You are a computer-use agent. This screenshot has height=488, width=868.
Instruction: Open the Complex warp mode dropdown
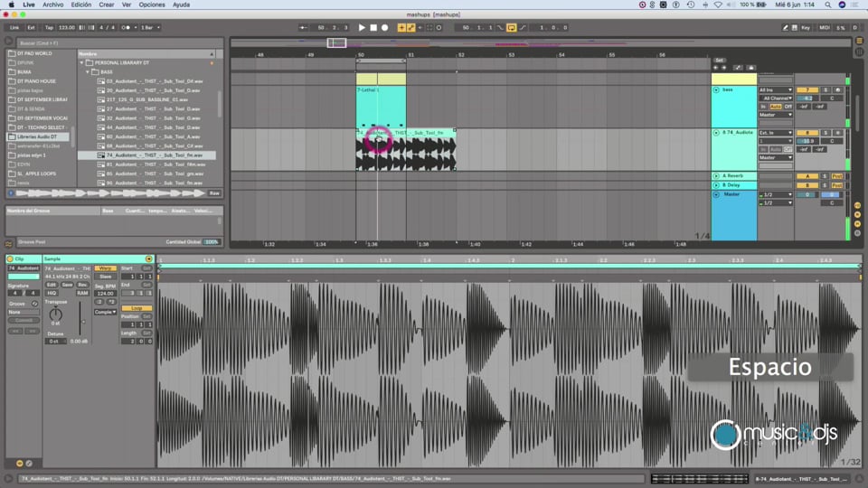(105, 312)
